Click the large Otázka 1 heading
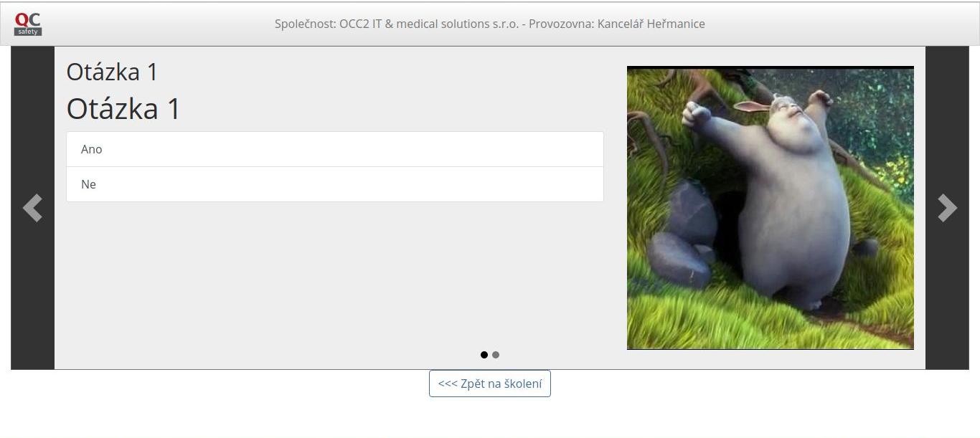 123,109
